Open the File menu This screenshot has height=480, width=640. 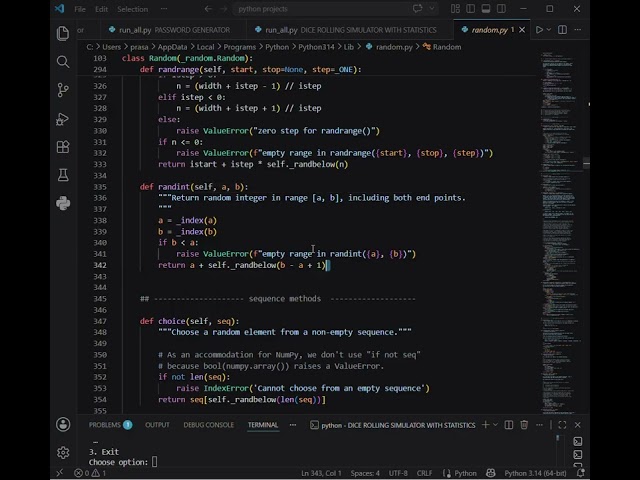tap(80, 9)
